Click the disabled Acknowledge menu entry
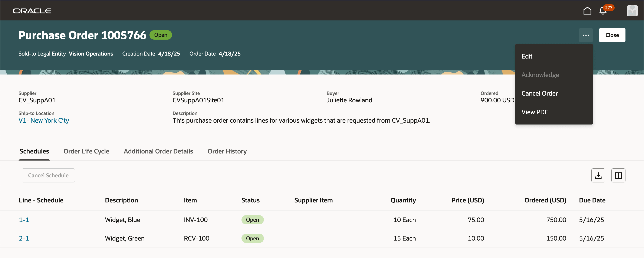 (540, 75)
